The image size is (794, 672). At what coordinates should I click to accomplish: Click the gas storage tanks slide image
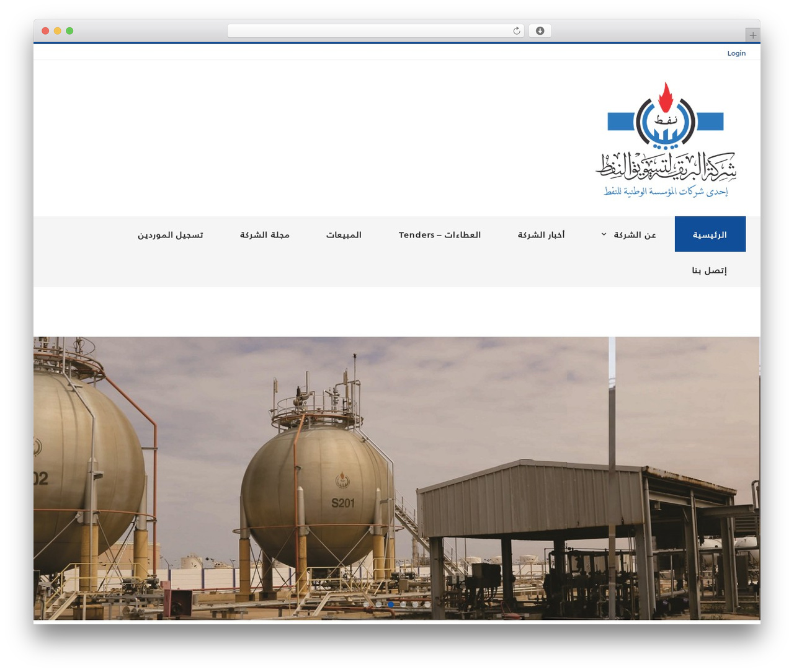point(397,478)
